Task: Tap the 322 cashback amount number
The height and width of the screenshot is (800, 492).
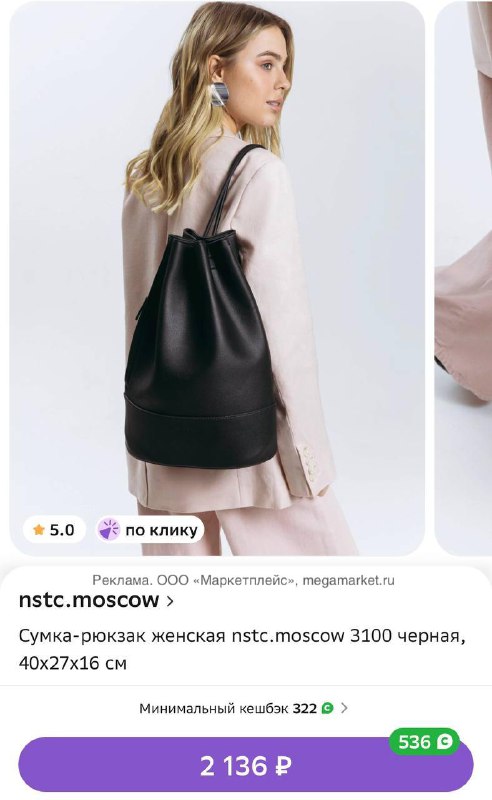Action: 305,708
